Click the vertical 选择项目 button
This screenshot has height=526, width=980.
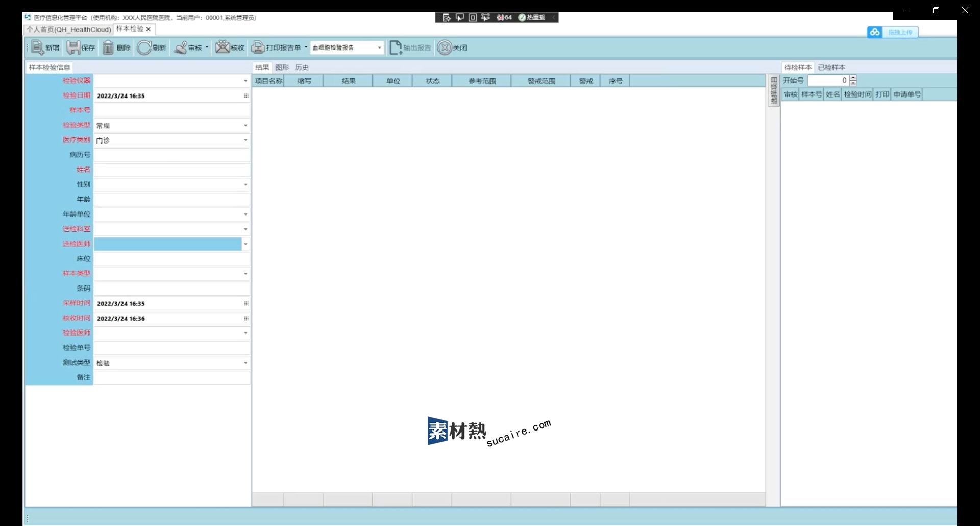click(774, 91)
